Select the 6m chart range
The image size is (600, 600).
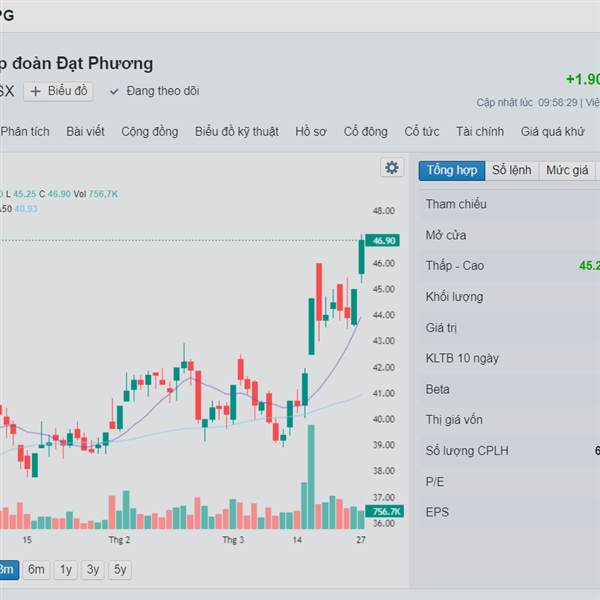coord(36,570)
